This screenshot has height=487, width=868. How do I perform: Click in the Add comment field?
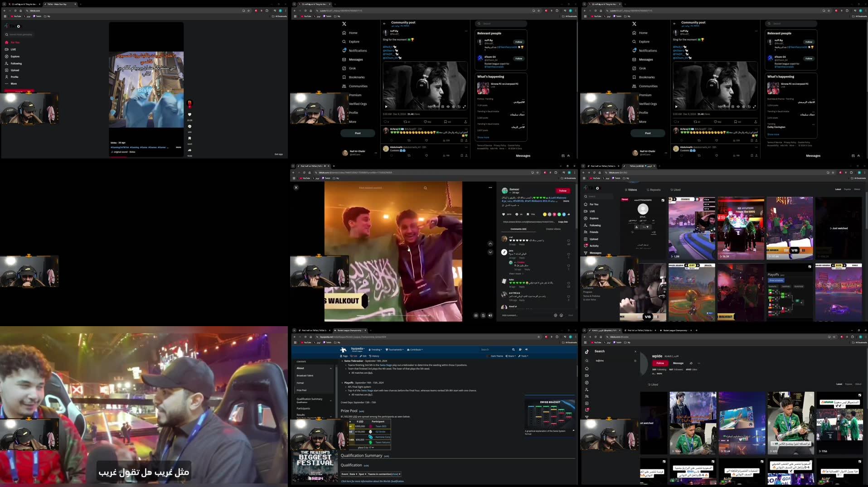(526, 315)
